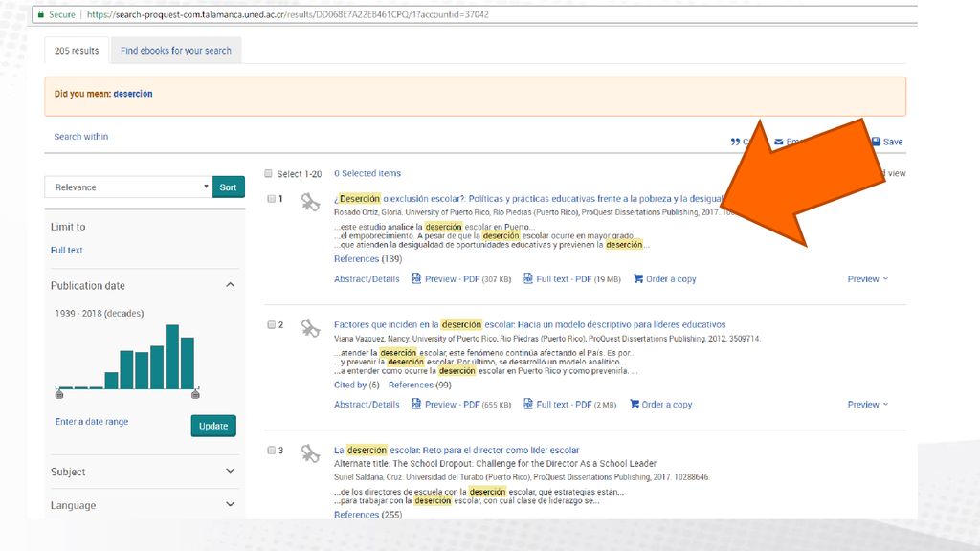Viewport: 980px width, 551px height.
Task: Open References (139) for result 1
Action: click(367, 258)
